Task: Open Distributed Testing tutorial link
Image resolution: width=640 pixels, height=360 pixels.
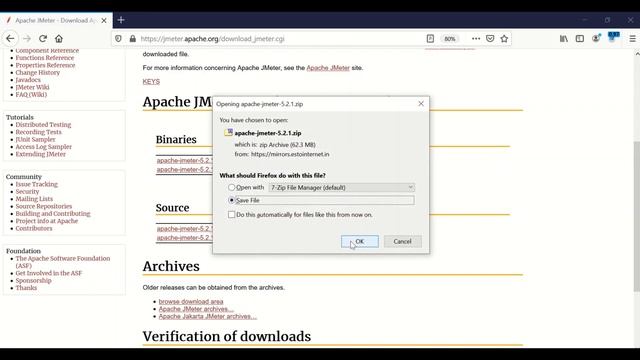Action: [43, 124]
